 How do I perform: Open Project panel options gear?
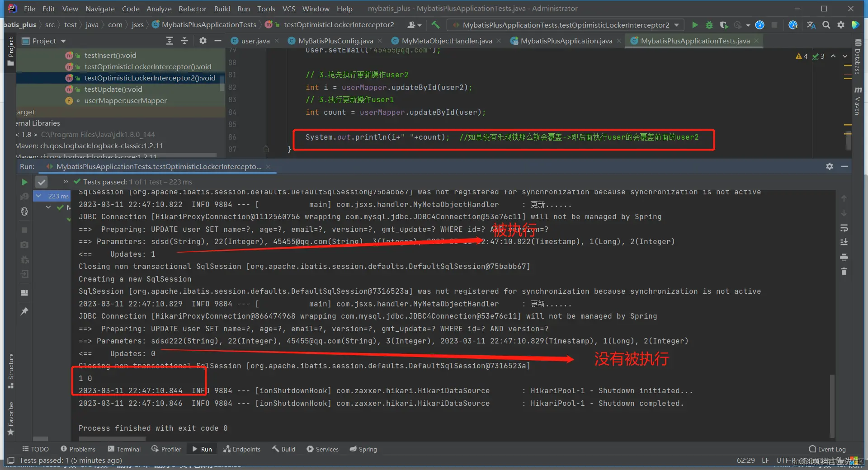click(203, 41)
